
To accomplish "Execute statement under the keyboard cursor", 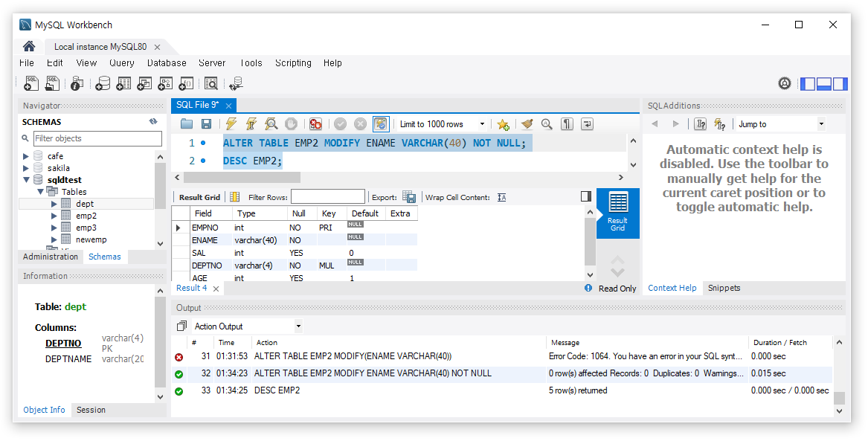I will coord(251,124).
